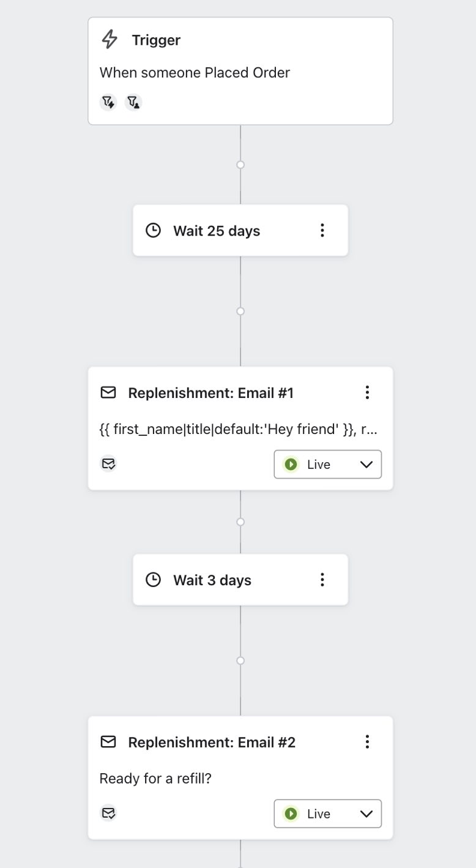Image resolution: width=476 pixels, height=868 pixels.
Task: Click the envelope icon on Replenishment Email #2
Action: click(108, 742)
